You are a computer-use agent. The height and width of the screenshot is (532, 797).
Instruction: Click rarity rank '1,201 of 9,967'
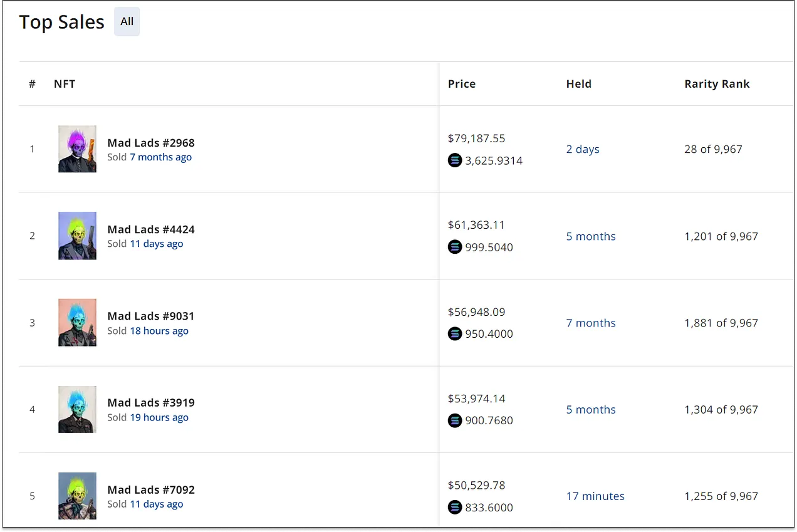[x=721, y=236]
